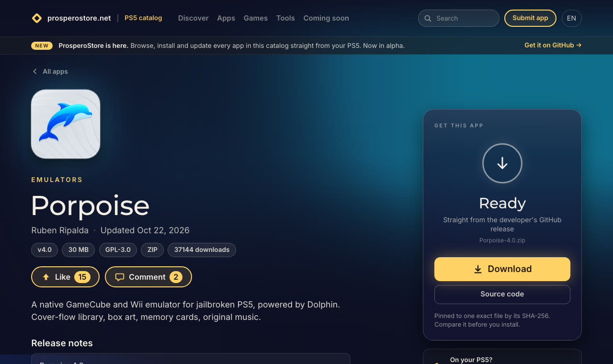Like the Porpoise app

[65, 277]
